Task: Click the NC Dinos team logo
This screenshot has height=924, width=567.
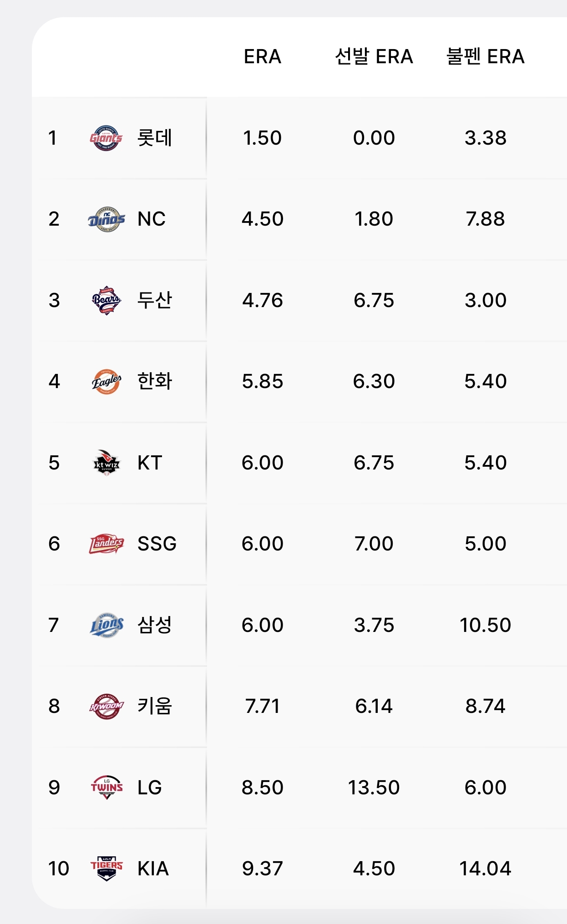Action: 106,219
